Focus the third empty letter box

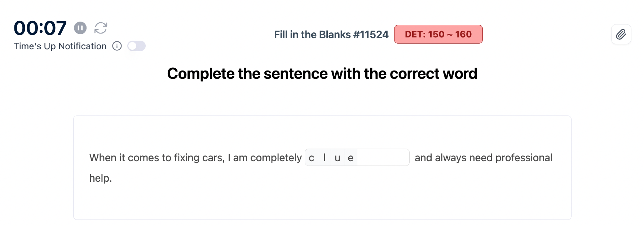[x=389, y=158]
